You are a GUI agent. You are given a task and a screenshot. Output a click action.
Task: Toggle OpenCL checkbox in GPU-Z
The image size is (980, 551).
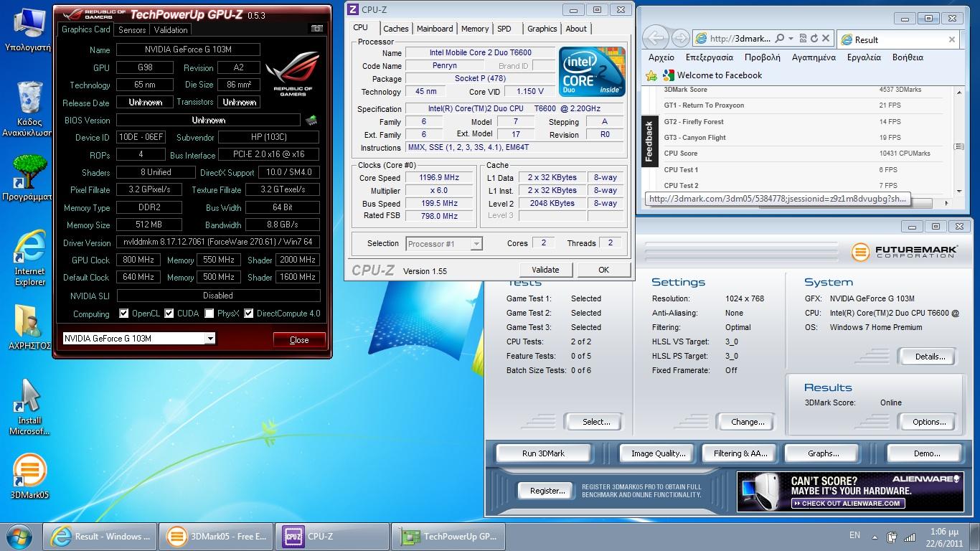coord(124,314)
